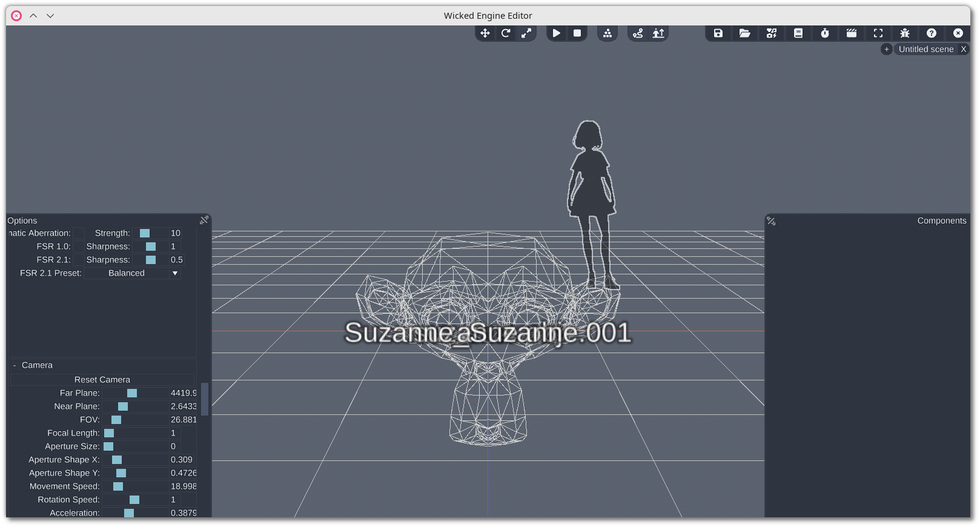Adjust the Far Plane slider
The image size is (980, 527).
tap(135, 393)
